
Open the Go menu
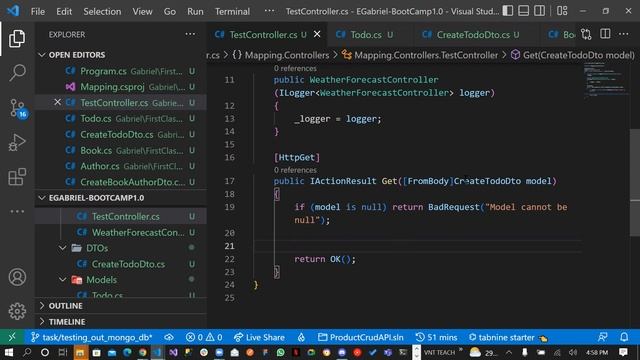point(169,11)
